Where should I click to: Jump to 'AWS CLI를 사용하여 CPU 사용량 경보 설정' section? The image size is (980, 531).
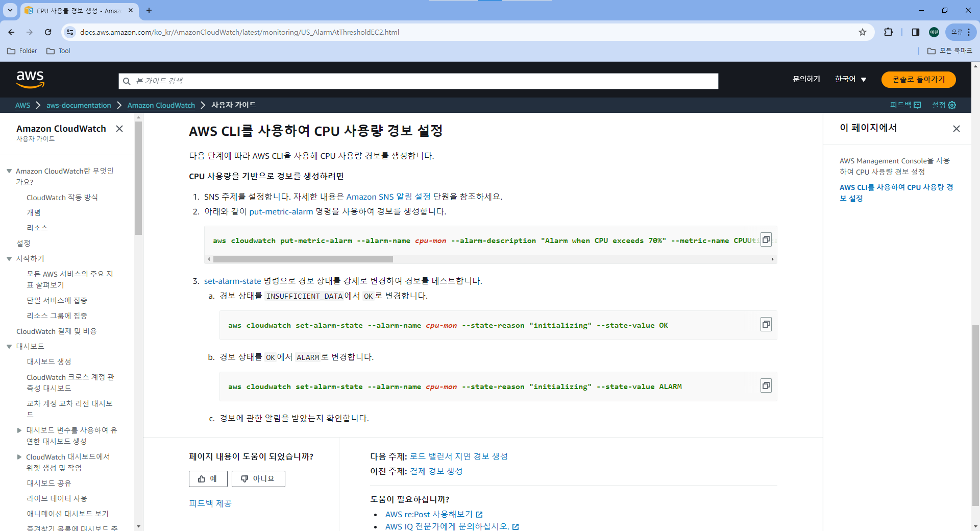896,193
